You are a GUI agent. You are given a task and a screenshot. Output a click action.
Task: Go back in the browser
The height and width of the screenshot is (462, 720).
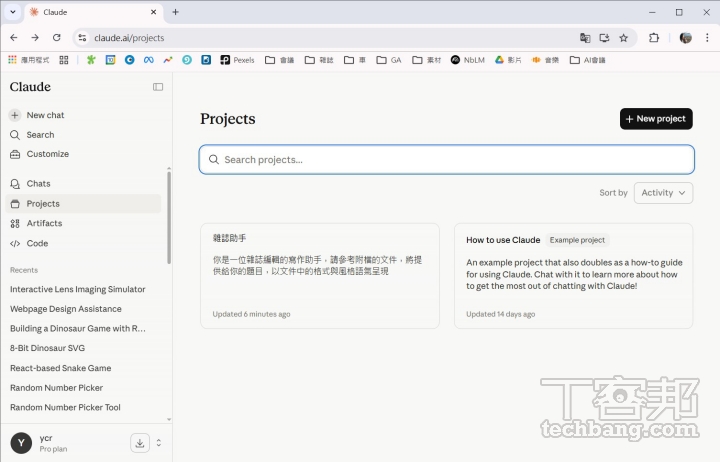click(14, 38)
